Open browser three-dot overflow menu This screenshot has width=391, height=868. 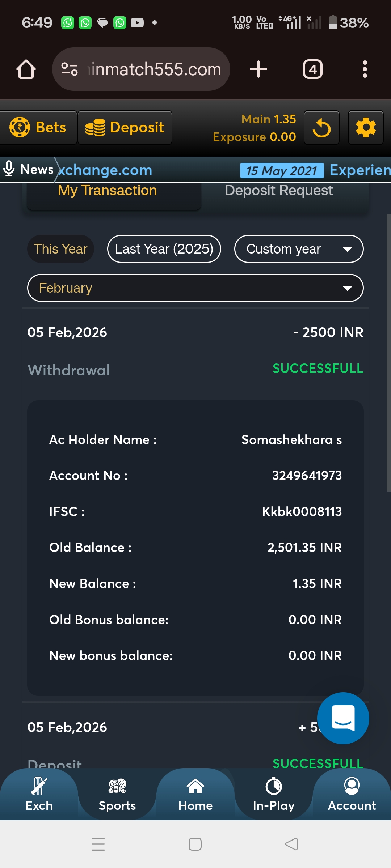click(365, 69)
